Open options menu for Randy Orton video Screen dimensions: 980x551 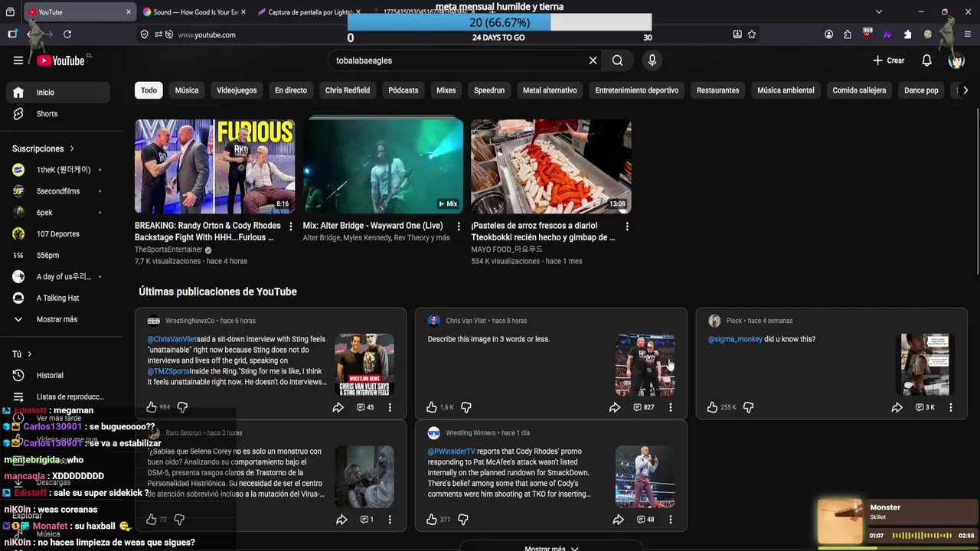(x=290, y=227)
